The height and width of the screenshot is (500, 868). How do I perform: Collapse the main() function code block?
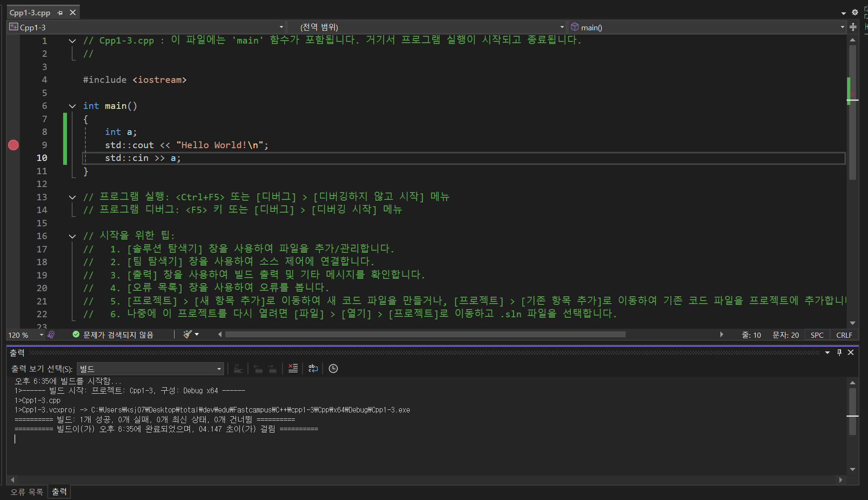[72, 106]
